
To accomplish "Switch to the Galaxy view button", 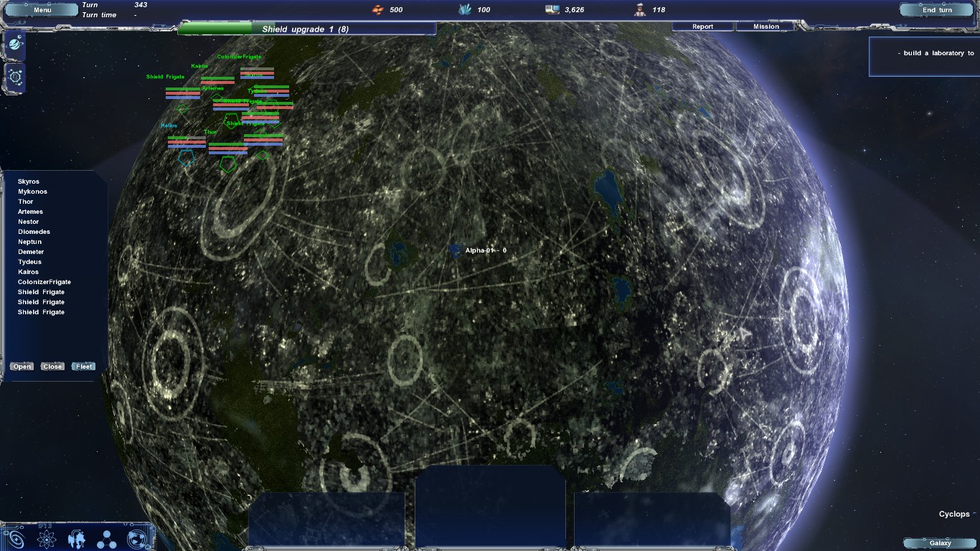I will (940, 543).
